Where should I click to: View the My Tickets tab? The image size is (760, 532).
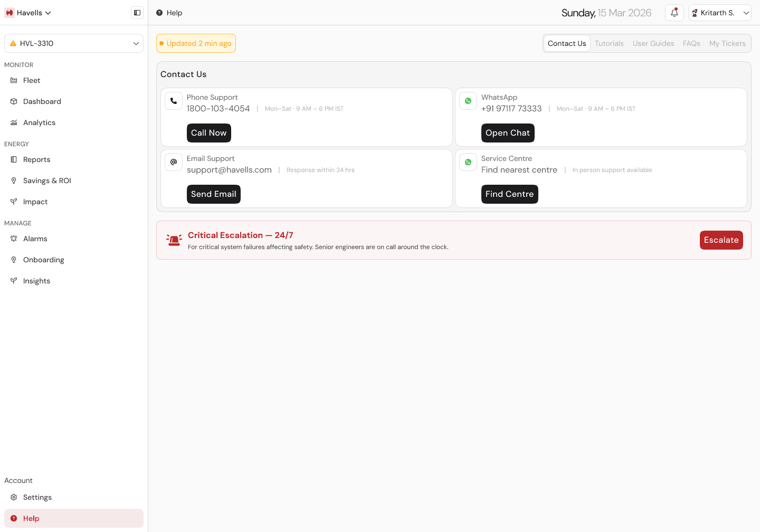[727, 43]
